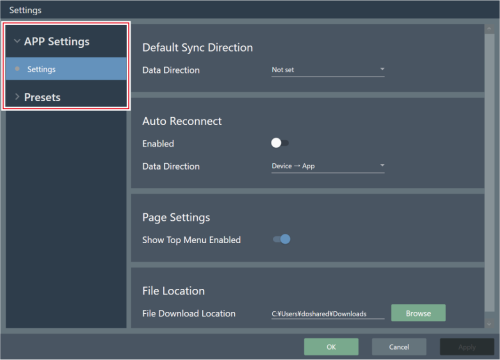Click the Cancel button

[x=399, y=347]
